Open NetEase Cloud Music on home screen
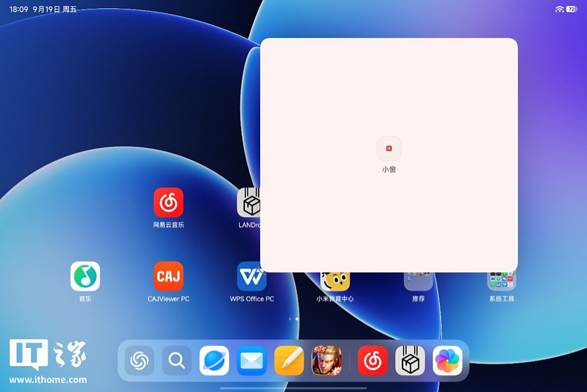 [x=168, y=203]
